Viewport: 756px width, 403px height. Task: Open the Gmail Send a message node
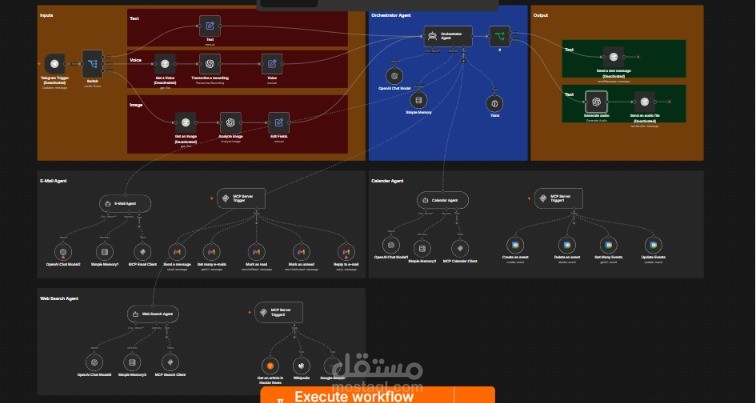coord(177,252)
